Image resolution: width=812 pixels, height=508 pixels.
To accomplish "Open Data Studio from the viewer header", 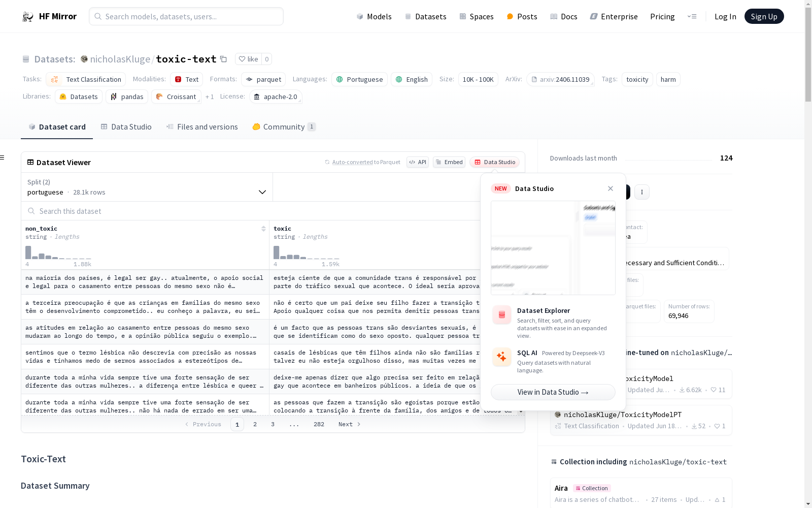I will [495, 162].
